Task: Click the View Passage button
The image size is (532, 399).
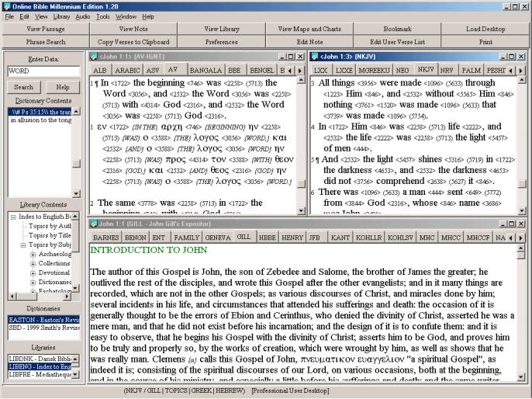Action: [x=46, y=29]
